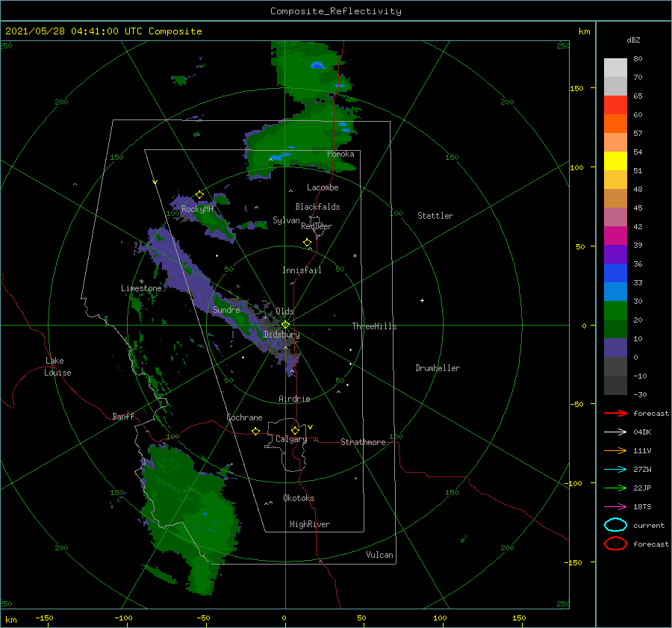Click the green 22JP arrow icon
This screenshot has width=672, height=628.
tap(615, 488)
